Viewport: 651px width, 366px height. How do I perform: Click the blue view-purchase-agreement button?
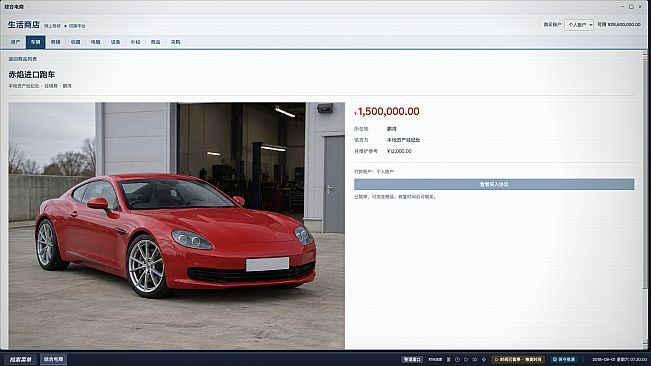(494, 184)
